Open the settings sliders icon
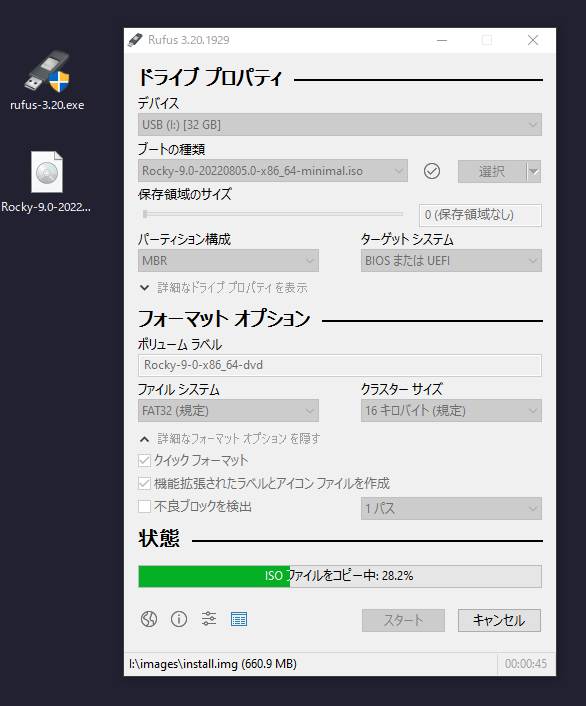Viewport: 586px width, 706px height. (209, 619)
